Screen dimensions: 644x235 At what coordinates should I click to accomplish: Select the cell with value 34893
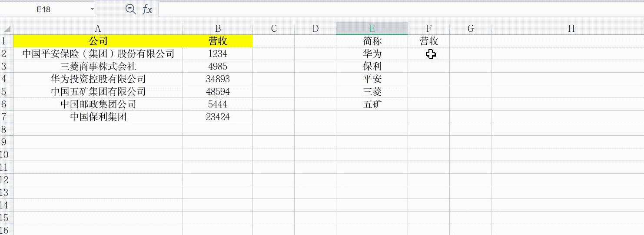pyautogui.click(x=218, y=79)
